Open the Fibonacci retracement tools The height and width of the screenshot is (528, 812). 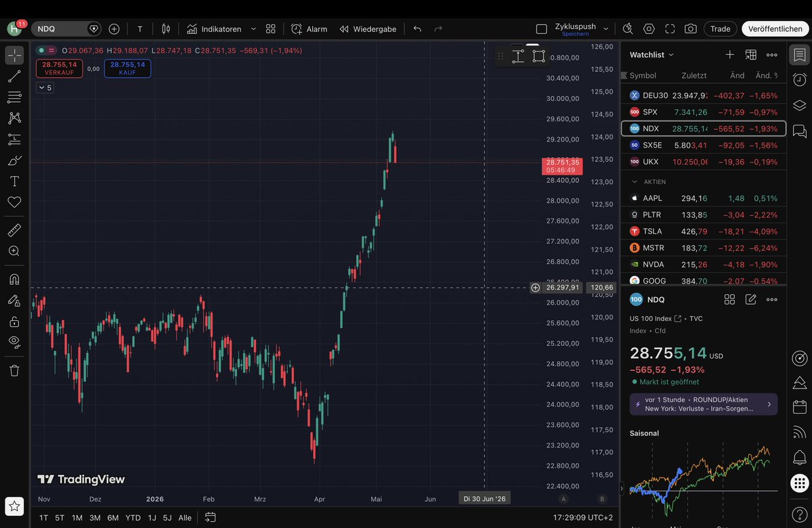click(14, 97)
